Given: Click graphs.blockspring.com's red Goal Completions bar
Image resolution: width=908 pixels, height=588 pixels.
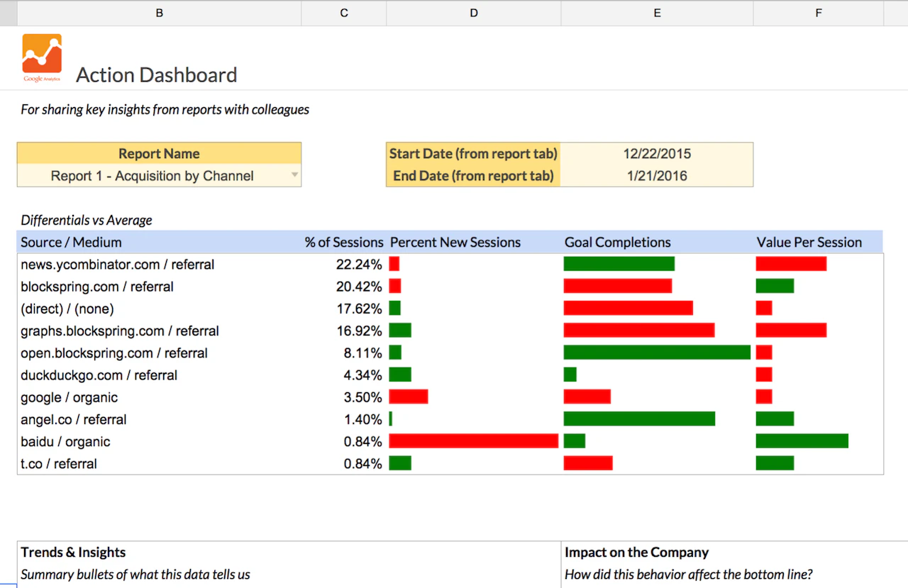Looking at the screenshot, I should 639,331.
